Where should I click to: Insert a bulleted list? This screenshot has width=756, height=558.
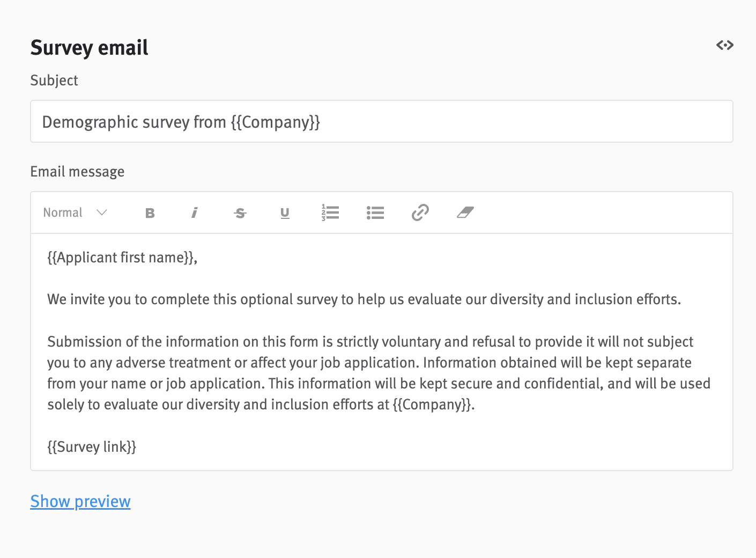375,212
